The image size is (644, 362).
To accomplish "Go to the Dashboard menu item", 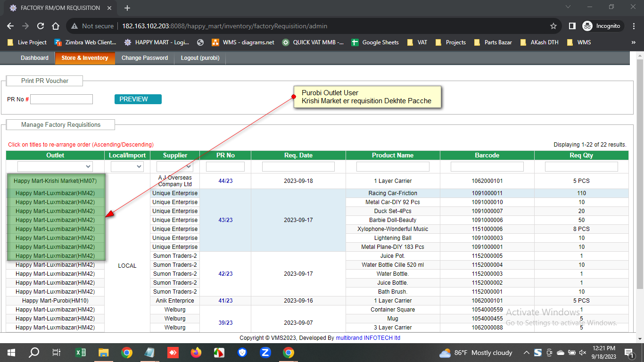I will click(34, 58).
